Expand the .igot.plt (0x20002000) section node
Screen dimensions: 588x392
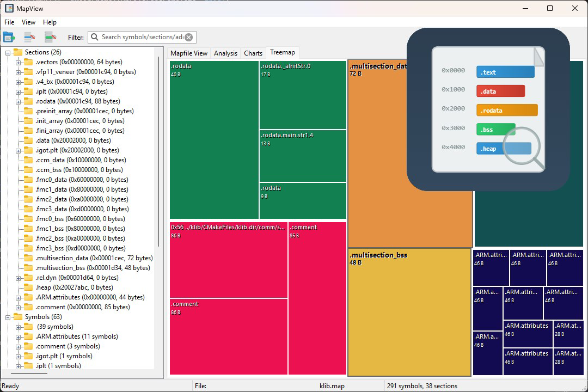click(18, 150)
